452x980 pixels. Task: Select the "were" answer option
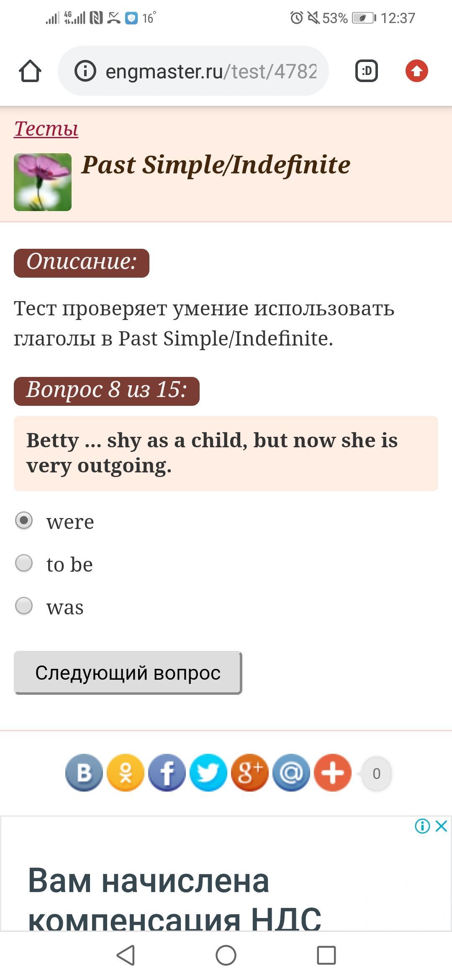(24, 521)
